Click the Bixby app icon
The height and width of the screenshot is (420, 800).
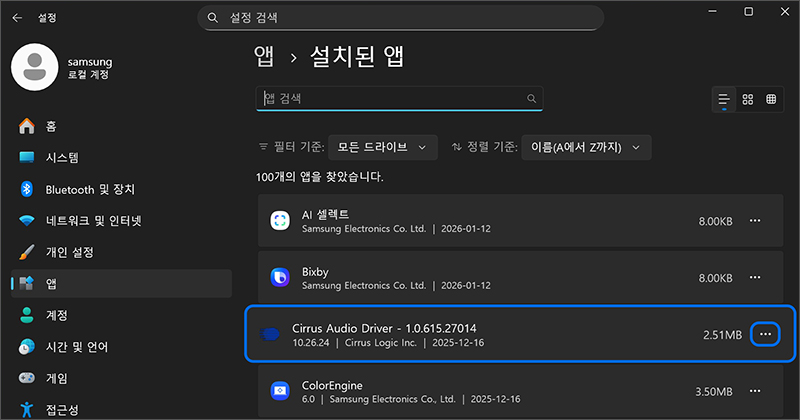point(280,278)
